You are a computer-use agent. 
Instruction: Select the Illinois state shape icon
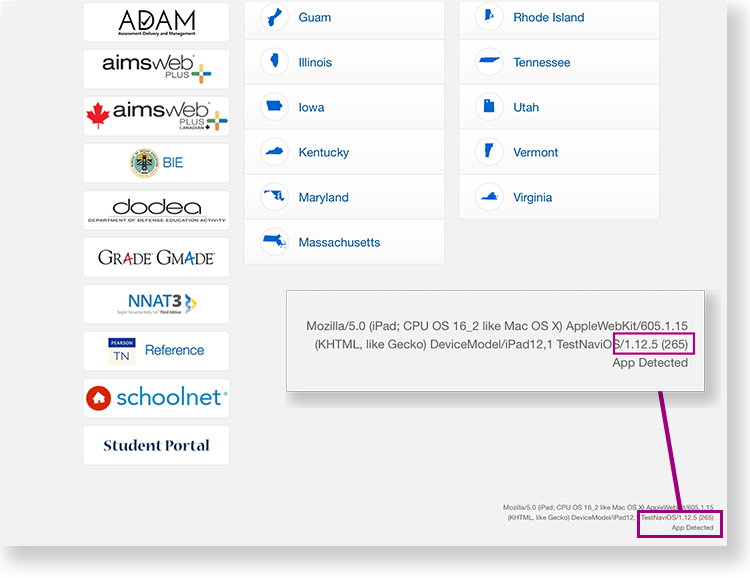coord(273,62)
